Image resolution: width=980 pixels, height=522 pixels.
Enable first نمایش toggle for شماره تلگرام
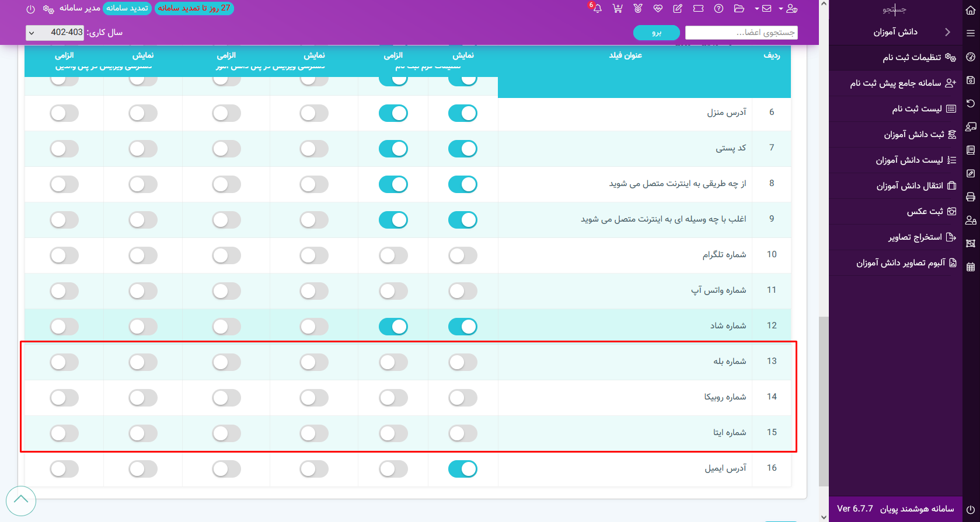point(462,255)
